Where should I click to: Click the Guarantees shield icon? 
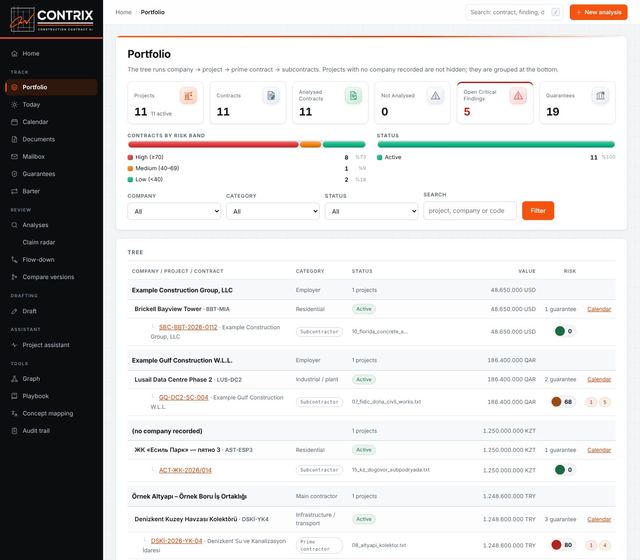tap(14, 174)
